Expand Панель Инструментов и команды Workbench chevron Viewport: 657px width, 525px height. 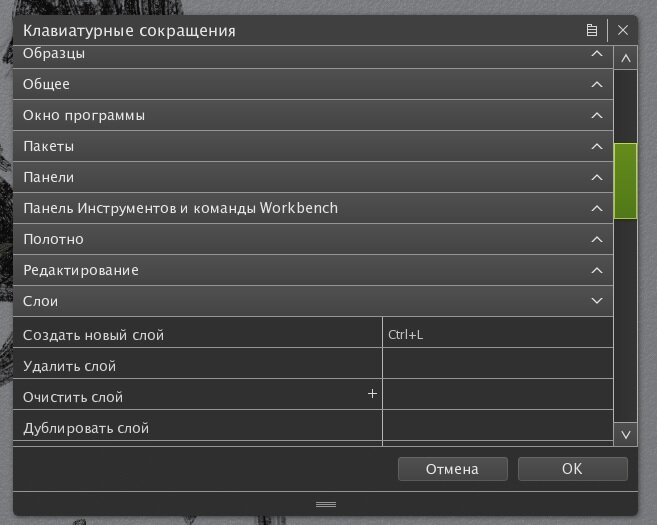pyautogui.click(x=597, y=209)
